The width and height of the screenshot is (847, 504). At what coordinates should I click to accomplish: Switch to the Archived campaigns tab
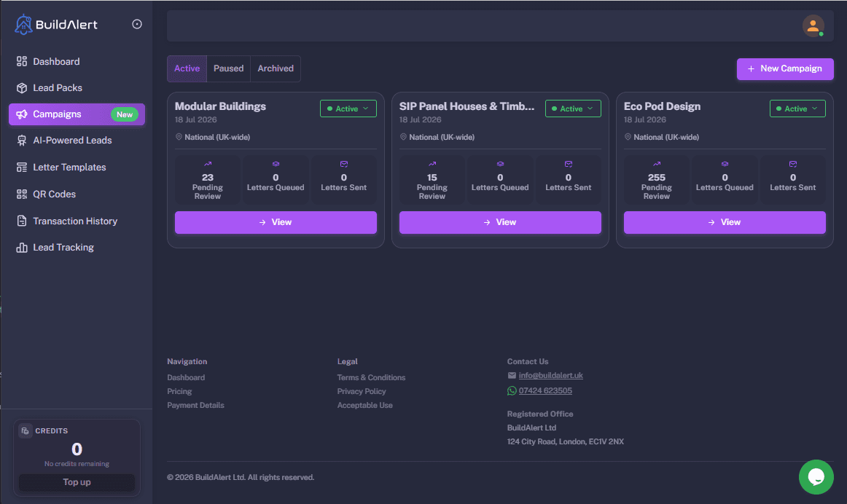click(276, 68)
